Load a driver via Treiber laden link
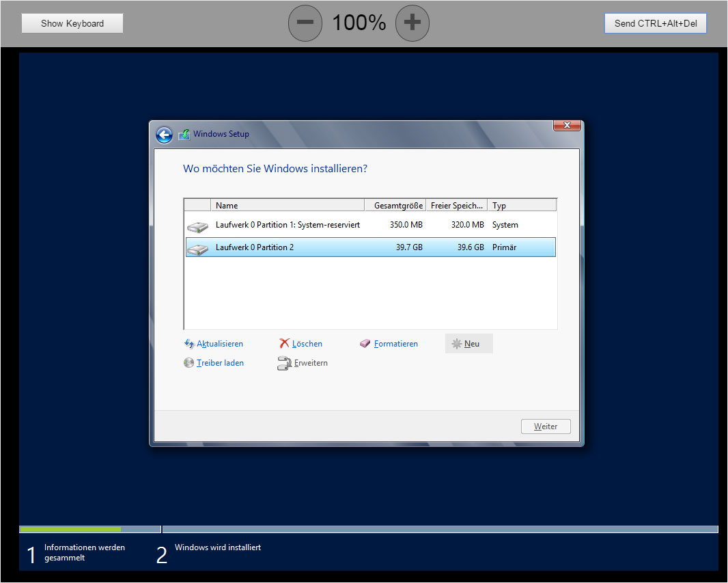Image resolution: width=728 pixels, height=583 pixels. pos(220,363)
